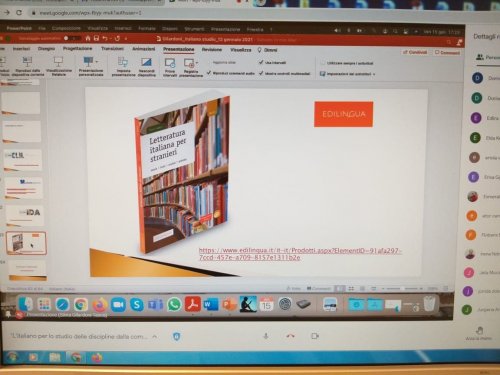This screenshot has width=500, height=375.
Task: Enable Utilizza sempre i sottotitoli checkbox
Action: tap(322, 63)
